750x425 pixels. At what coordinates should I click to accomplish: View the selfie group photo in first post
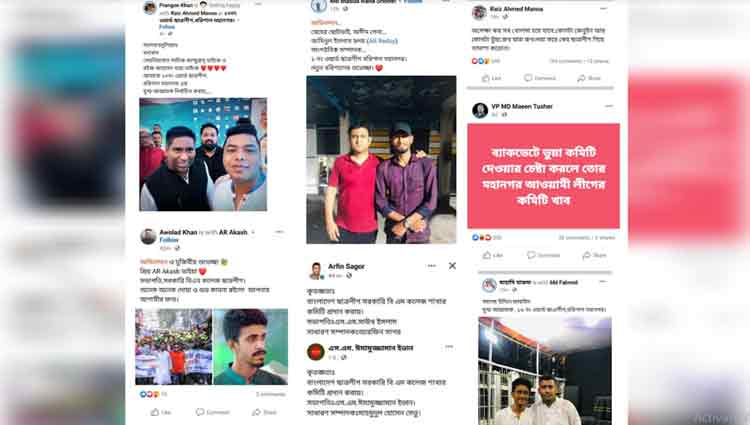click(x=203, y=154)
